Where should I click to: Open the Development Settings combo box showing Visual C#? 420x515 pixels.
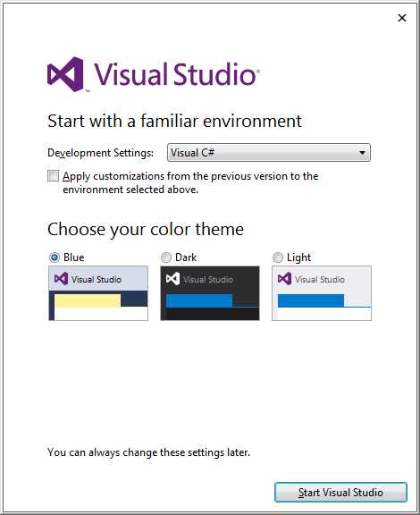269,152
